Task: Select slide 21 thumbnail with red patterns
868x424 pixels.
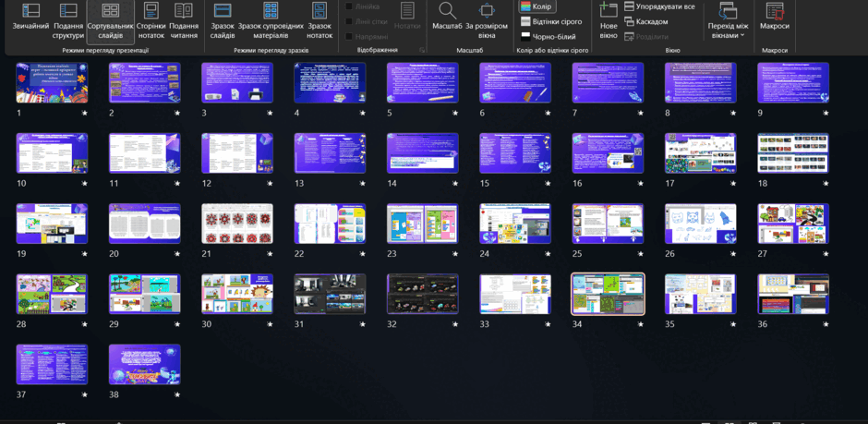Action: click(x=237, y=224)
